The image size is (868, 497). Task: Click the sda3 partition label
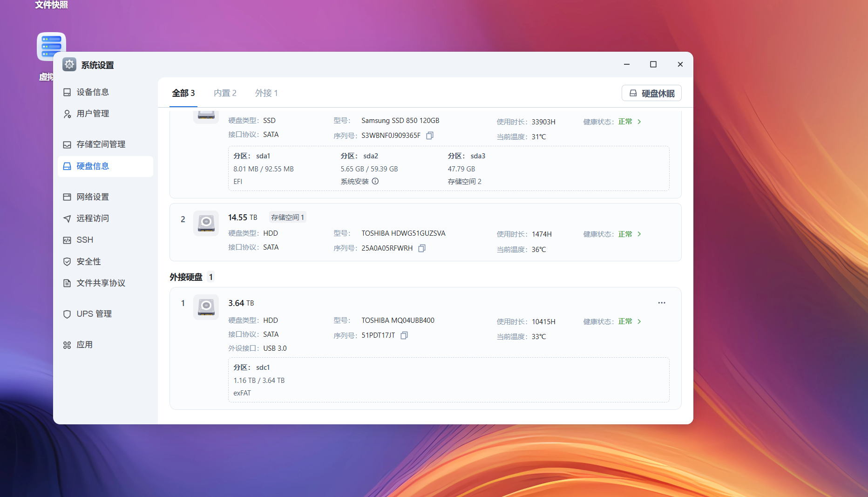click(x=478, y=156)
